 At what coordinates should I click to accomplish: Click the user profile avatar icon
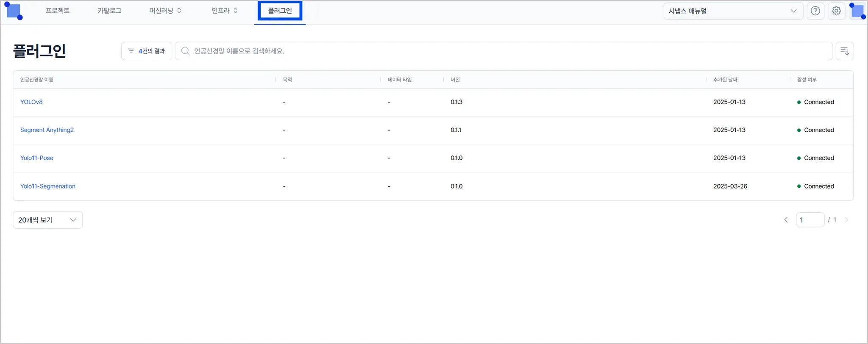pyautogui.click(x=857, y=11)
